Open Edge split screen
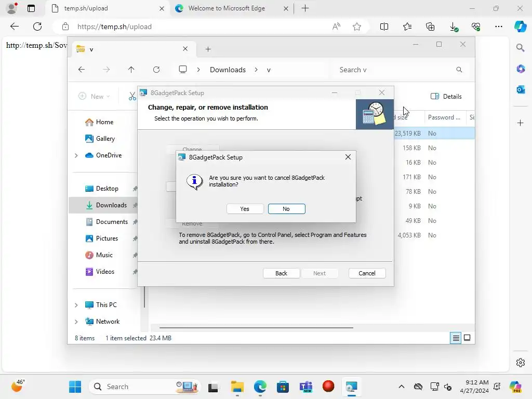 pos(384,26)
